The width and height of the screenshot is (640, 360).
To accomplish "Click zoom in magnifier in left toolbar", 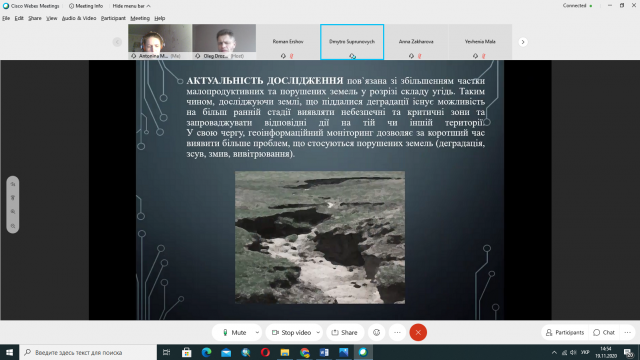I will [x=13, y=212].
